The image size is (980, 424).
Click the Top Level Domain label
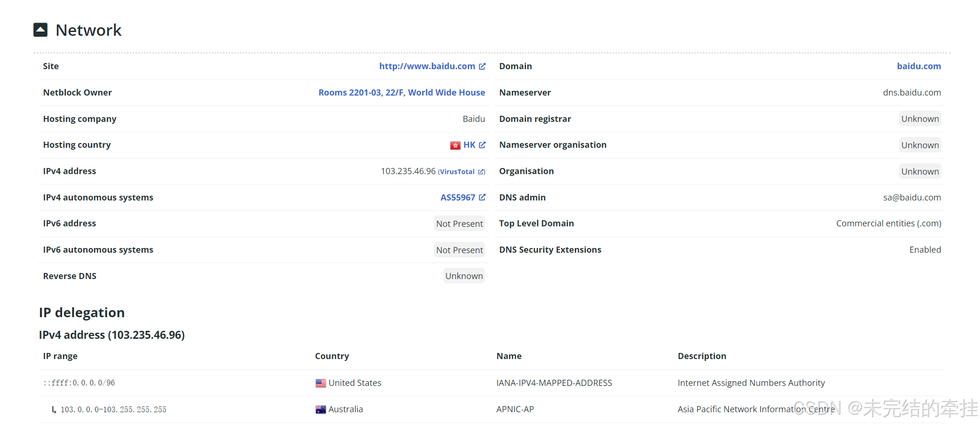pos(536,224)
